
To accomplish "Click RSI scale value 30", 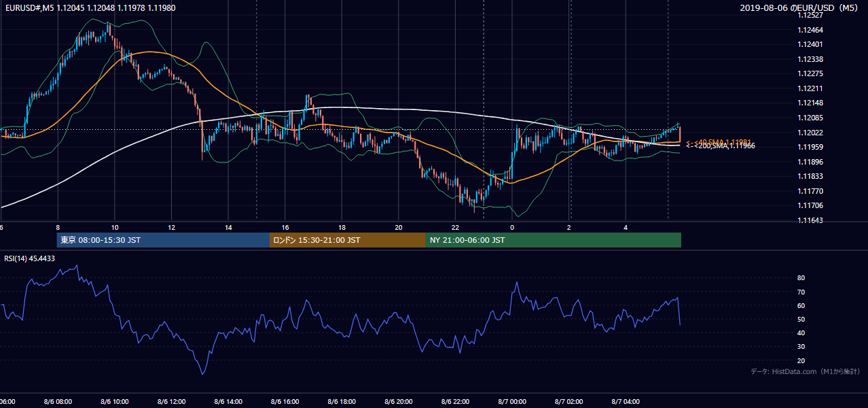I will [x=801, y=347].
